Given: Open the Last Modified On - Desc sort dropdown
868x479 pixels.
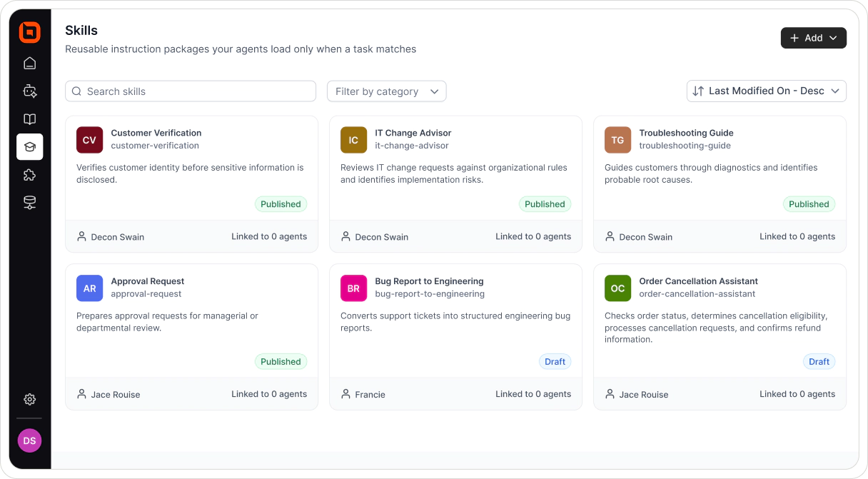Looking at the screenshot, I should 767,91.
